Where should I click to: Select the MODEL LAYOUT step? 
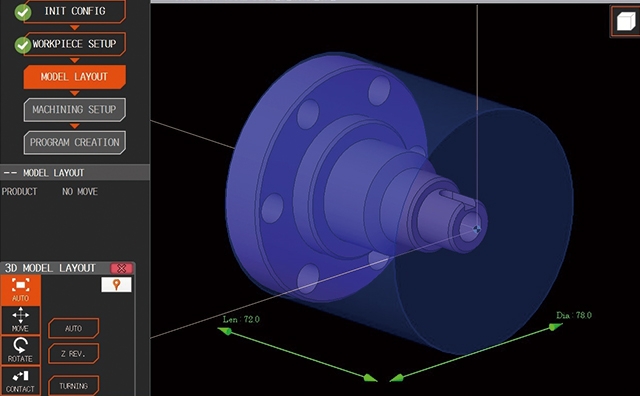(x=74, y=77)
